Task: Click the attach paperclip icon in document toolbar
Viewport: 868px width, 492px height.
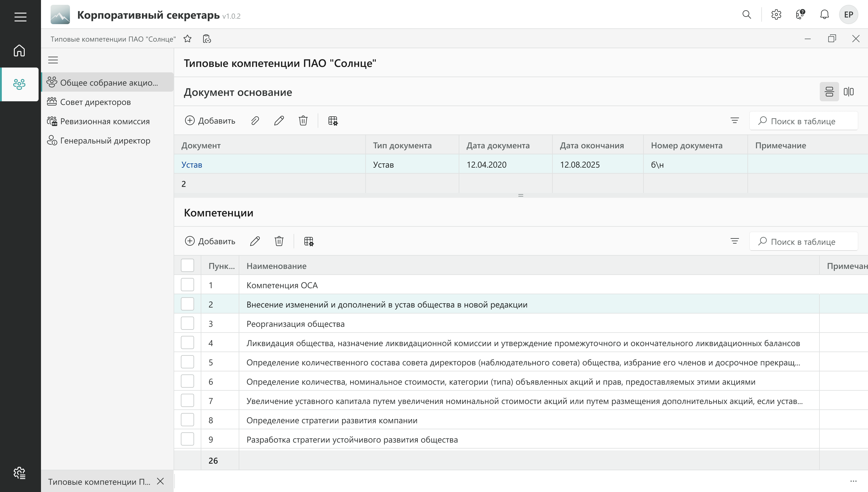Action: coord(255,121)
